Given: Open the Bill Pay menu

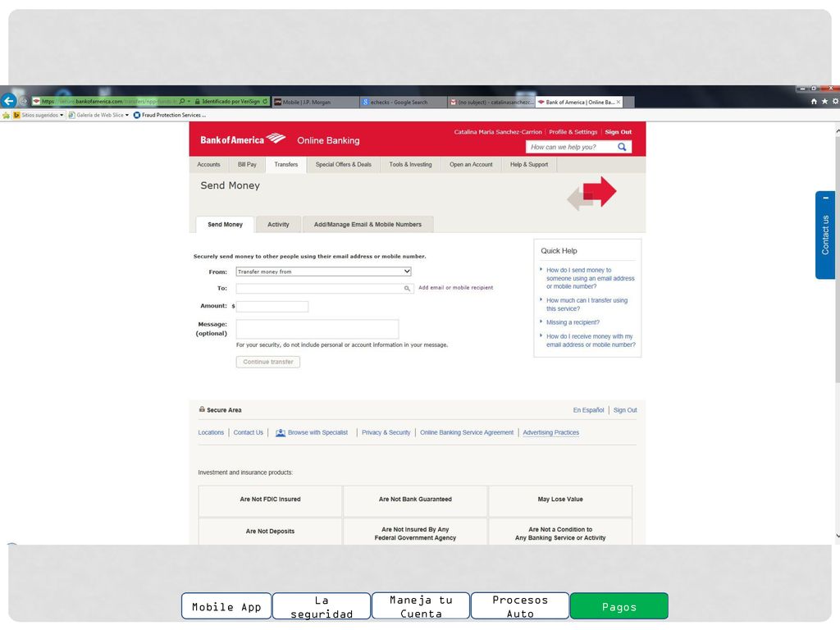Looking at the screenshot, I should click(247, 164).
